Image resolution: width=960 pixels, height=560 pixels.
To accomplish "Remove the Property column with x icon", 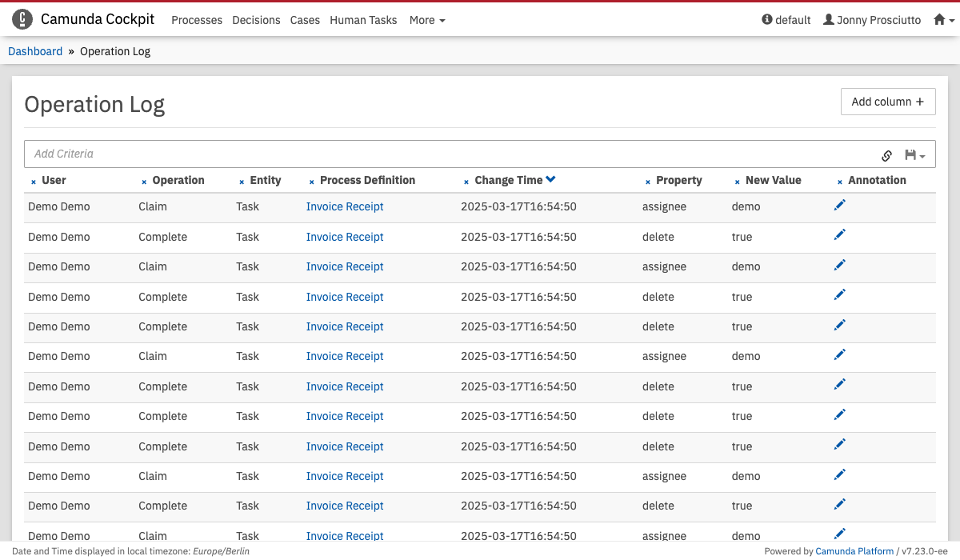I will coord(647,182).
